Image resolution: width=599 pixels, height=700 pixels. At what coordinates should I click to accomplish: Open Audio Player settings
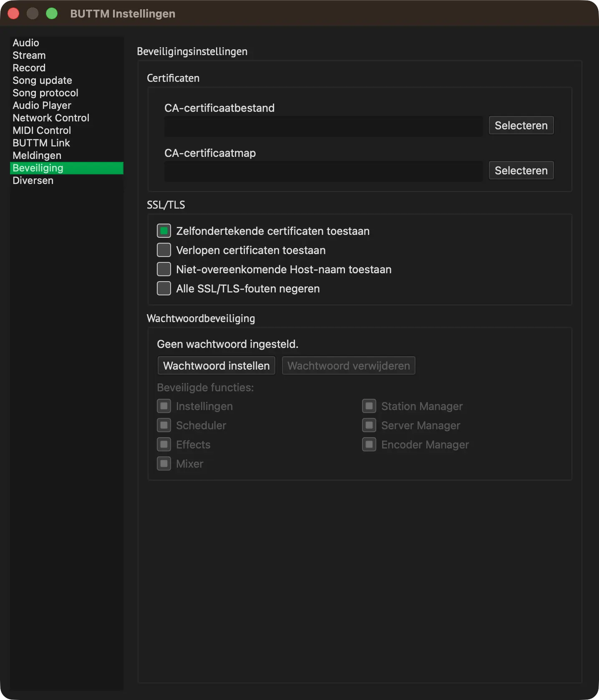pos(66,106)
